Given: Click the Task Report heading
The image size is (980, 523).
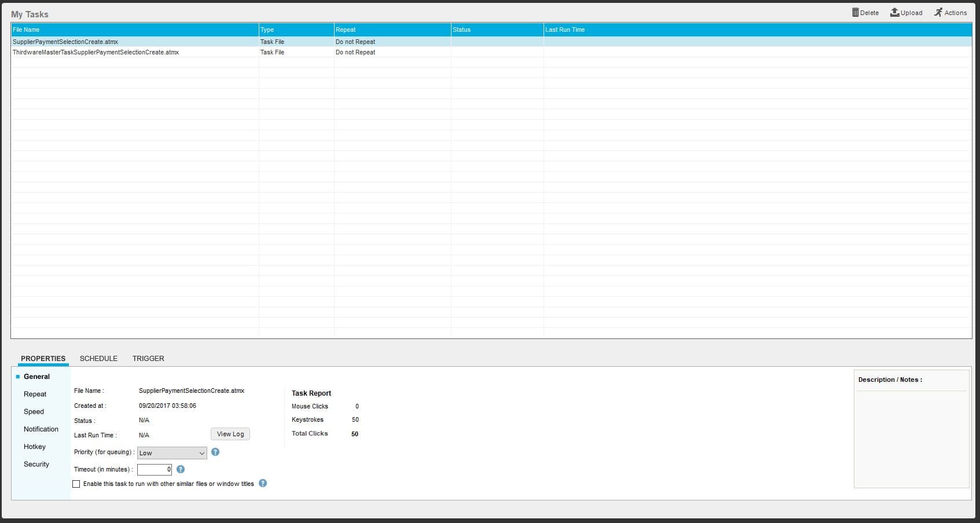Looking at the screenshot, I should point(311,393).
